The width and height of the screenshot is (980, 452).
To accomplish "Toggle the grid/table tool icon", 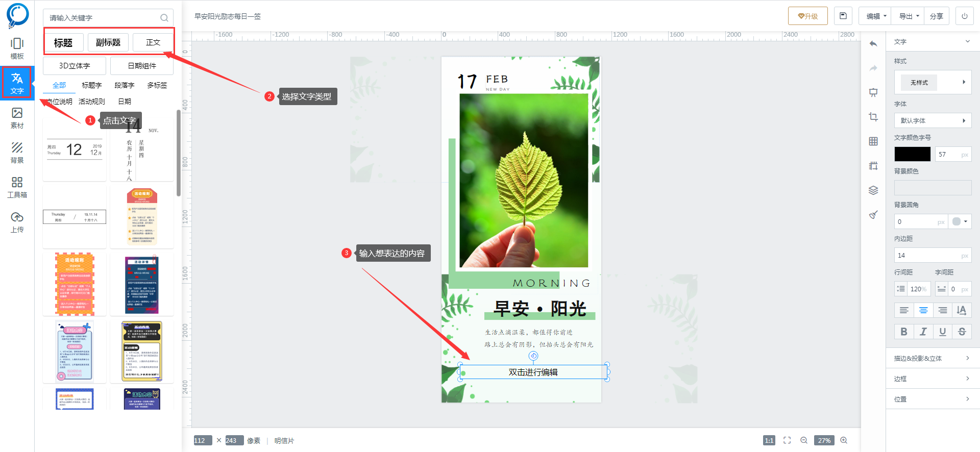I will pos(873,141).
